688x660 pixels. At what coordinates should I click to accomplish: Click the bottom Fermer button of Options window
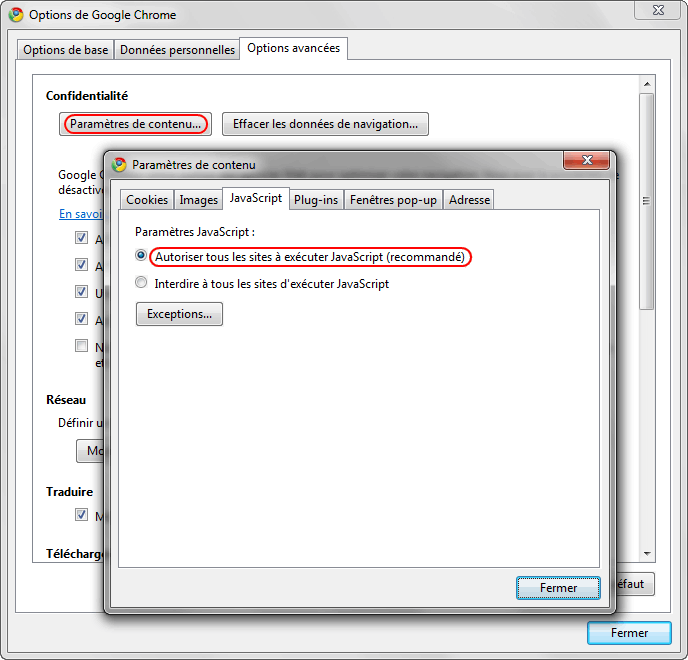[629, 633]
